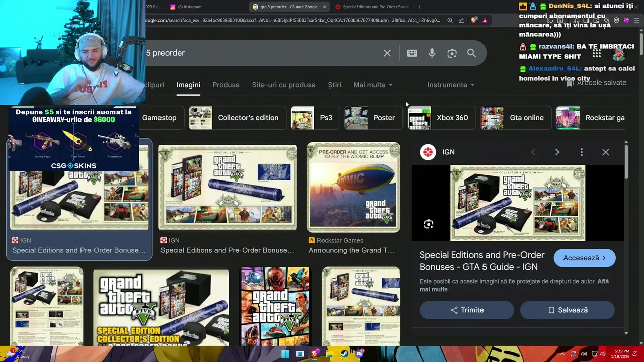Filter images by Gamestop chip
644x362 pixels.
click(159, 118)
